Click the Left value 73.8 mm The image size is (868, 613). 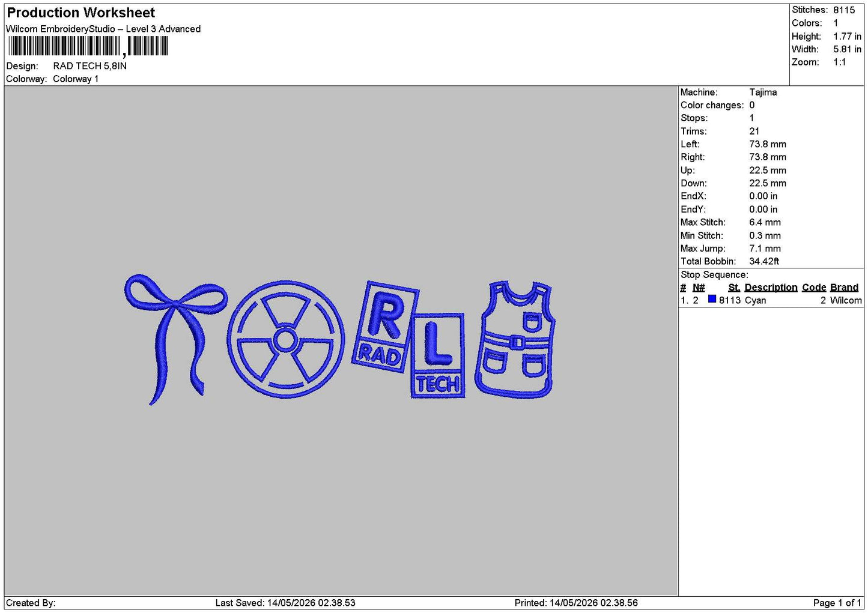point(768,144)
